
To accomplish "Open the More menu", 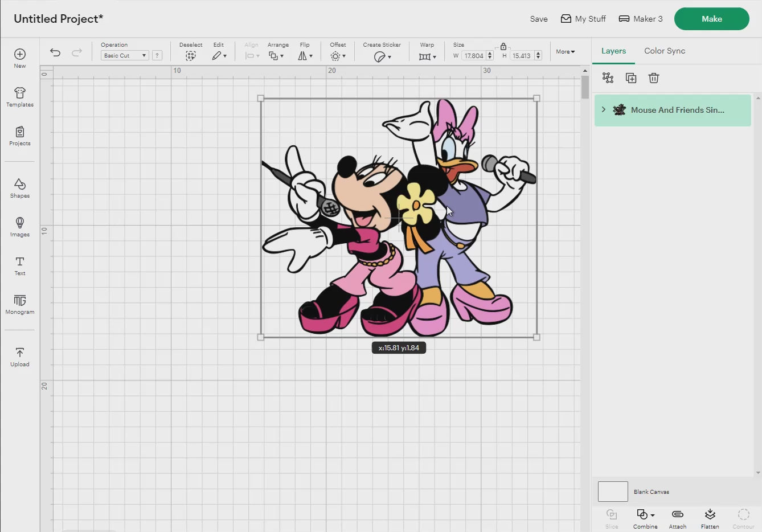I will [x=566, y=51].
